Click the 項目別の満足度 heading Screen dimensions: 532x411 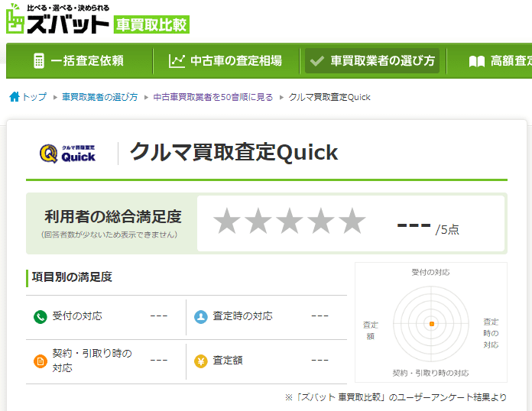[72, 277]
